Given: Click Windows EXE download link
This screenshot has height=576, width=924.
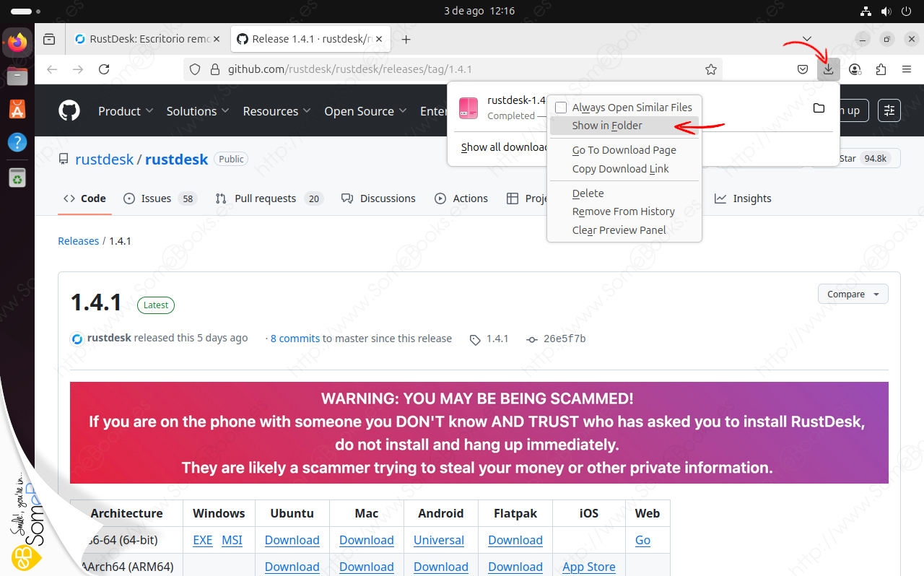Looking at the screenshot, I should tap(203, 540).
